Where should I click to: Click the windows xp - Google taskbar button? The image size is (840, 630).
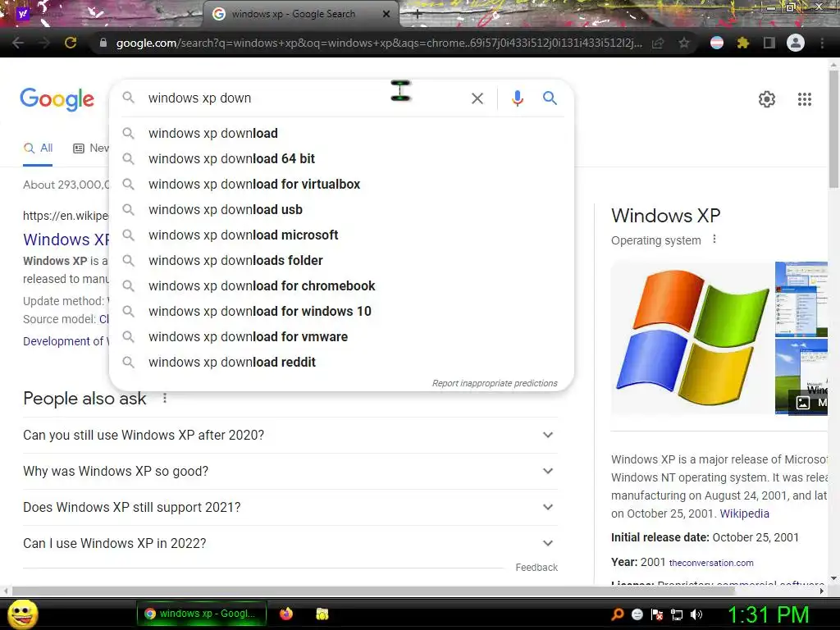(202, 614)
